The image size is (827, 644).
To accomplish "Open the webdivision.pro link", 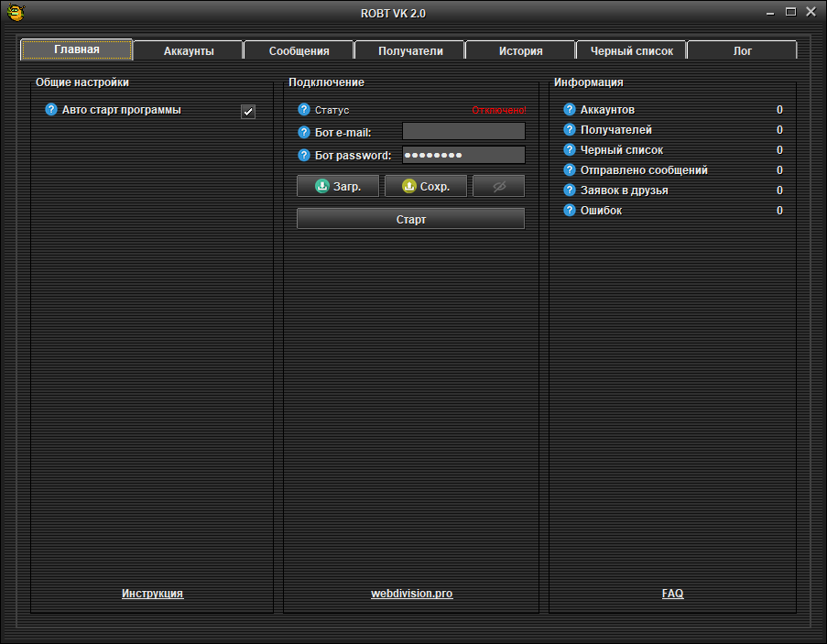I will coord(411,594).
